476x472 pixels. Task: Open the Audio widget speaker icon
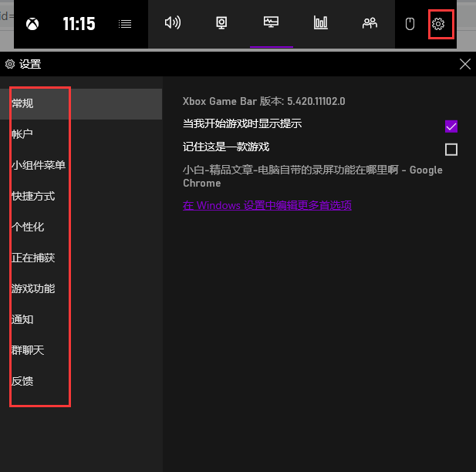pos(173,23)
